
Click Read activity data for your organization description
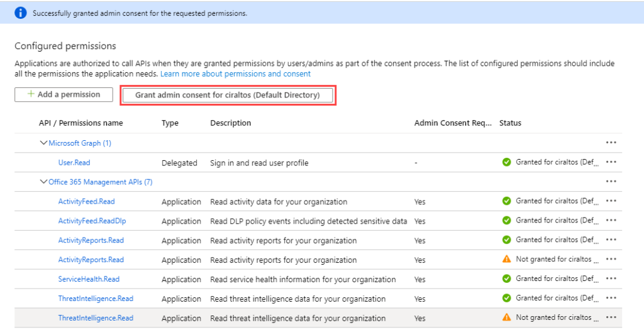click(279, 202)
